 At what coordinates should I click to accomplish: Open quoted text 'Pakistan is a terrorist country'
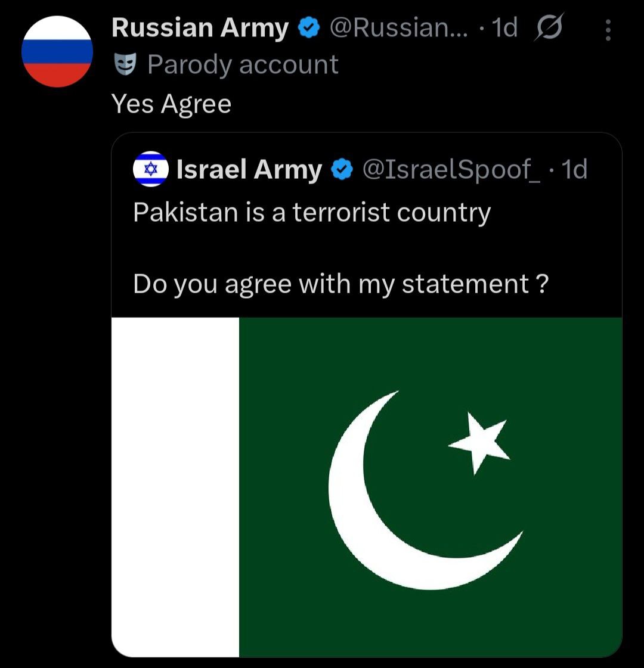(x=312, y=213)
